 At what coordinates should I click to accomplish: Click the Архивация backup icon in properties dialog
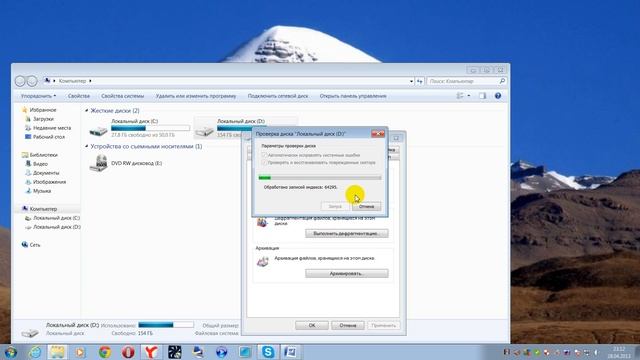[x=262, y=261]
